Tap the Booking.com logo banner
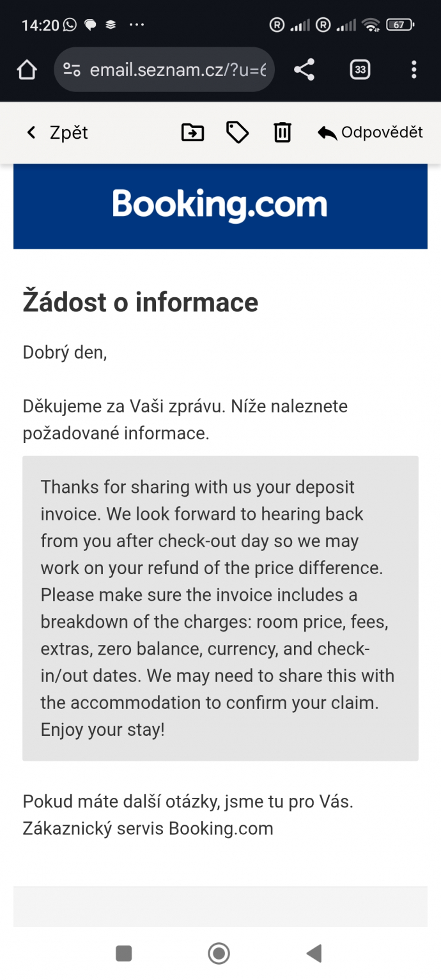The height and width of the screenshot is (980, 441). (x=220, y=206)
